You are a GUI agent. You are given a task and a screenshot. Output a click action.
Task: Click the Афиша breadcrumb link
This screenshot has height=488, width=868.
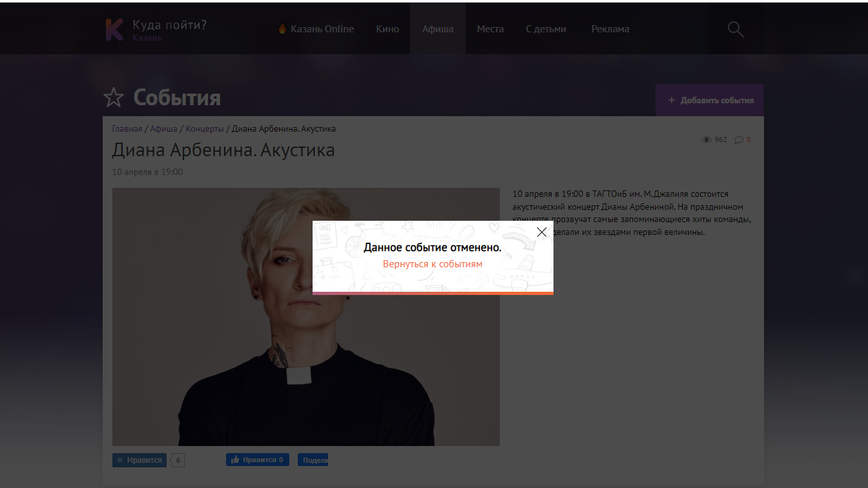(x=163, y=129)
